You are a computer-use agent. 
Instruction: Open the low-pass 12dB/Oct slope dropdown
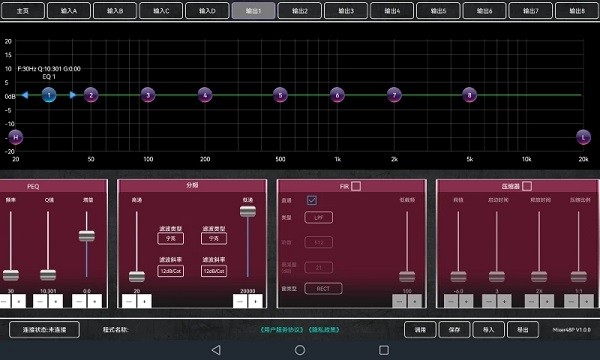pos(214,271)
